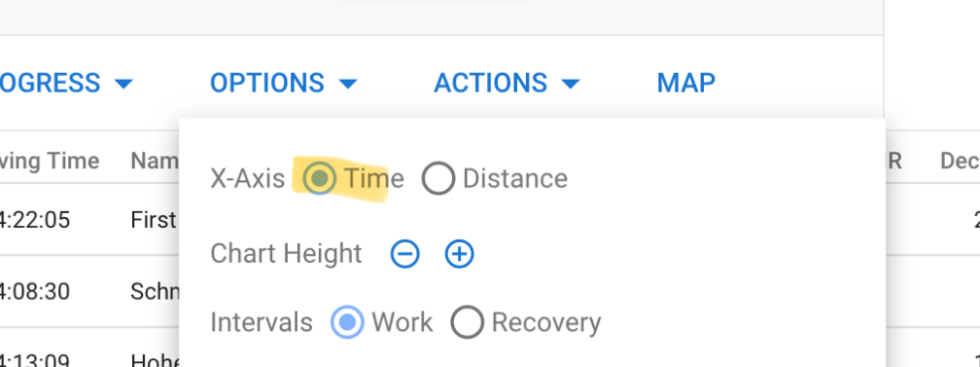The image size is (980, 367).
Task: Sort by the Moving Time column
Action: (x=50, y=161)
